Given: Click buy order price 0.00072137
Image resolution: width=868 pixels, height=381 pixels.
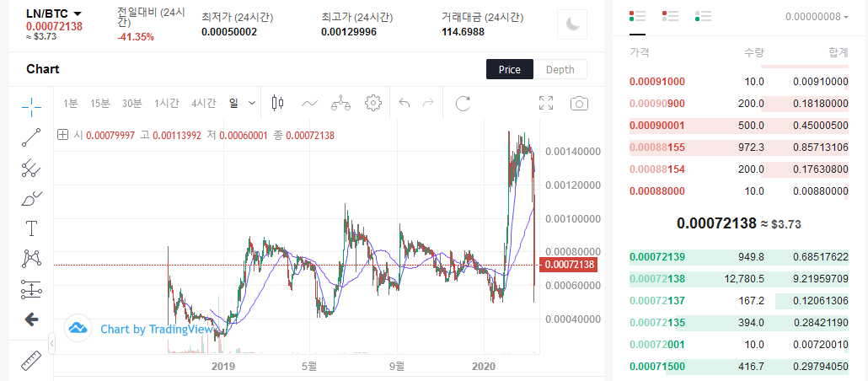Looking at the screenshot, I should tap(657, 301).
